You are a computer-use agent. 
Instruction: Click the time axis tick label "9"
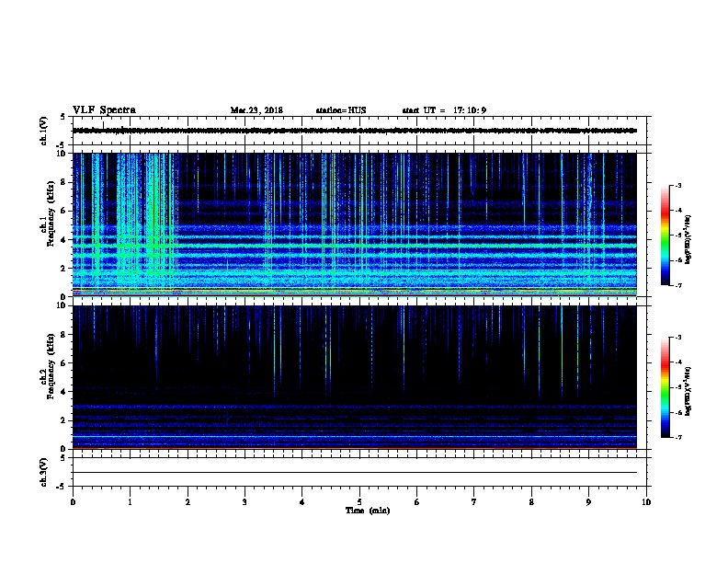588,502
